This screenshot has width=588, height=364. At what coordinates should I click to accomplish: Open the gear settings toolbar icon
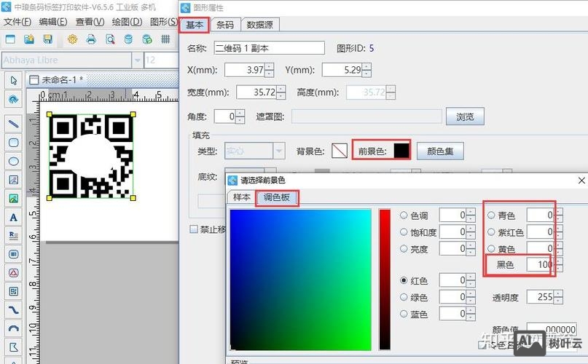[x=72, y=39]
